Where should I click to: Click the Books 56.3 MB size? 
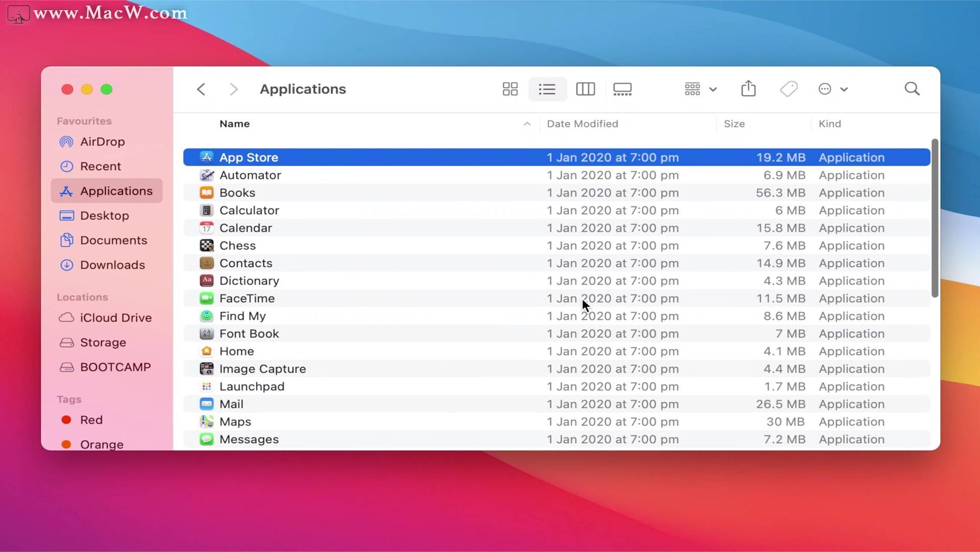point(780,193)
